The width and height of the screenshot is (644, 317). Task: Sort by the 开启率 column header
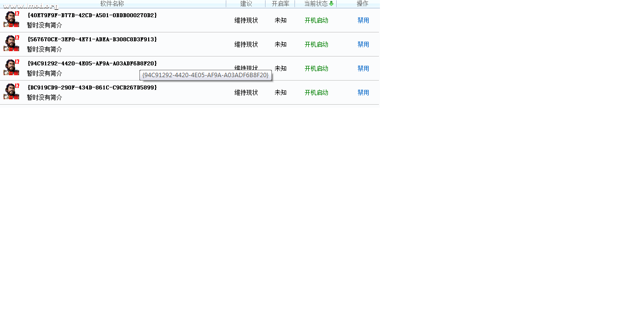tap(280, 3)
